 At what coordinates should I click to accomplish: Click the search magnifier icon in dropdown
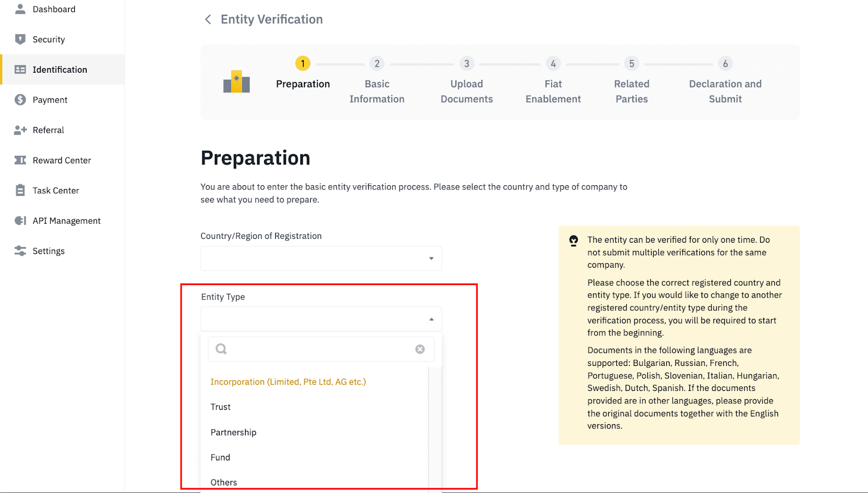[221, 349]
